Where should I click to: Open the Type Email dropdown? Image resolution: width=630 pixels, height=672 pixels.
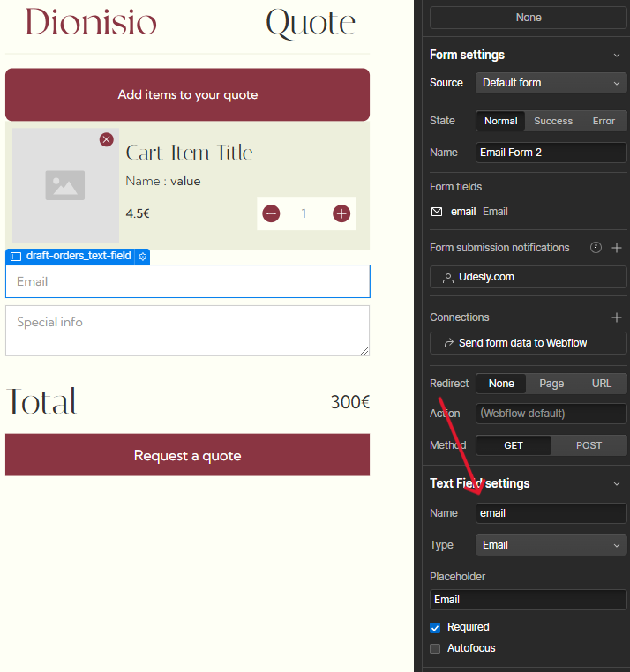(x=551, y=545)
